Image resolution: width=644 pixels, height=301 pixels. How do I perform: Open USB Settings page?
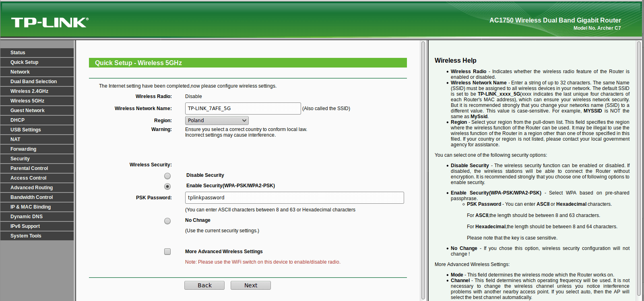37,130
